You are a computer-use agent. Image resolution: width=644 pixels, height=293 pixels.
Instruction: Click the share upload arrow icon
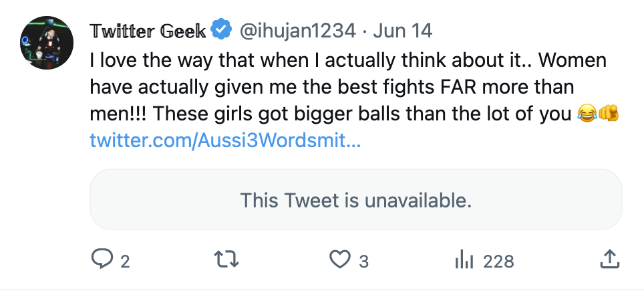pyautogui.click(x=609, y=260)
